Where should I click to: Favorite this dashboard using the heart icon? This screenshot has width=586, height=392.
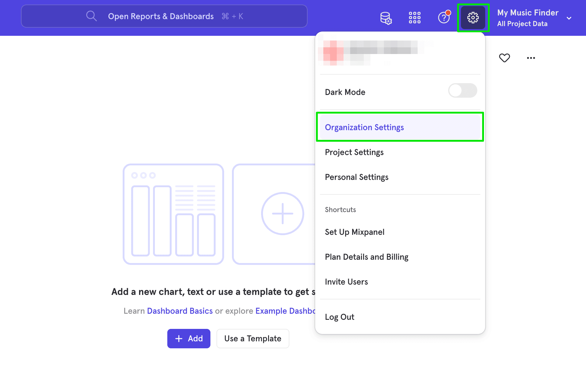tap(504, 58)
